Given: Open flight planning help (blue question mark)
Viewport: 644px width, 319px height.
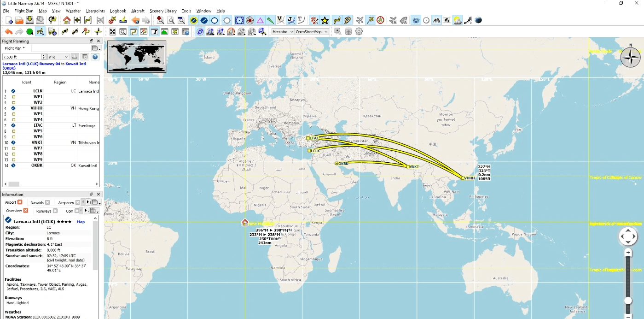Looking at the screenshot, I should click(x=95, y=56).
